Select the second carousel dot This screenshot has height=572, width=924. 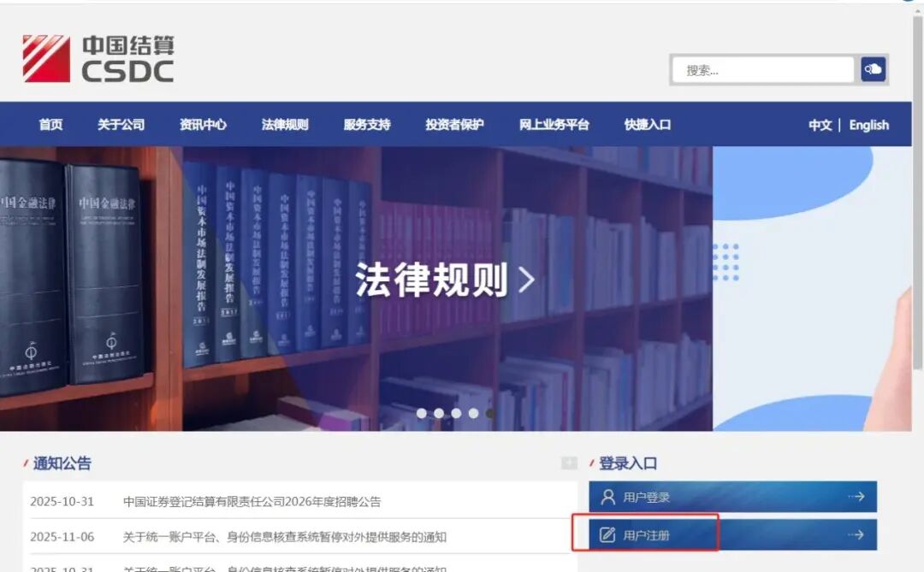438,414
